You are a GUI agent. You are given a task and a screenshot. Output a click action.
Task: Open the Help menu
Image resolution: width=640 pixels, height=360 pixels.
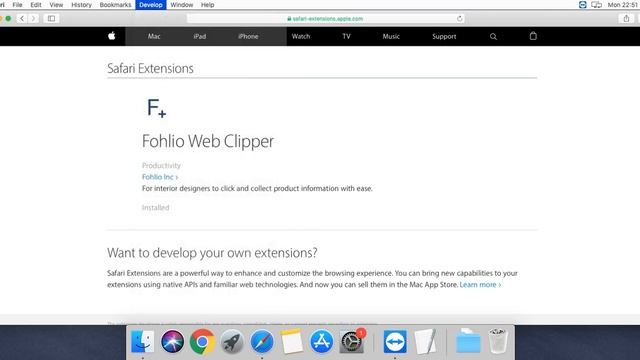(x=207, y=5)
